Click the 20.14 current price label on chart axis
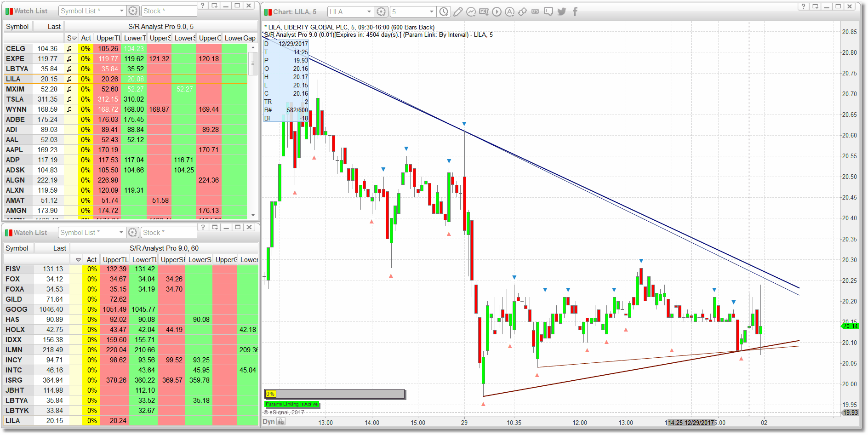 click(x=850, y=326)
